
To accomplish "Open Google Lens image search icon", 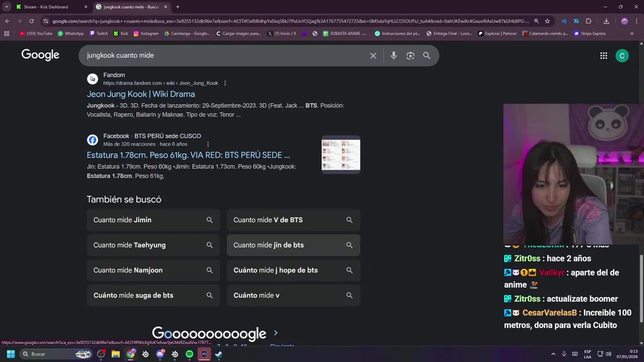I will tap(411, 56).
